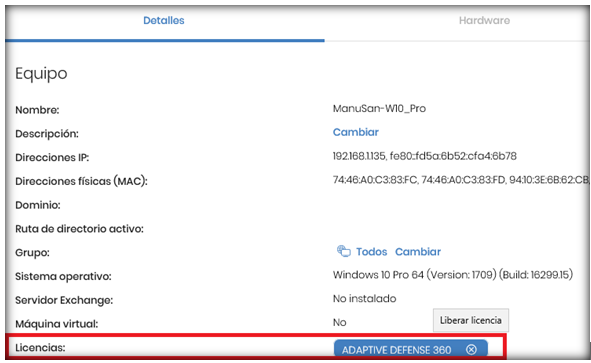Click the Windows 10 Pro 64 value
591x363 pixels.
pyautogui.click(x=453, y=274)
